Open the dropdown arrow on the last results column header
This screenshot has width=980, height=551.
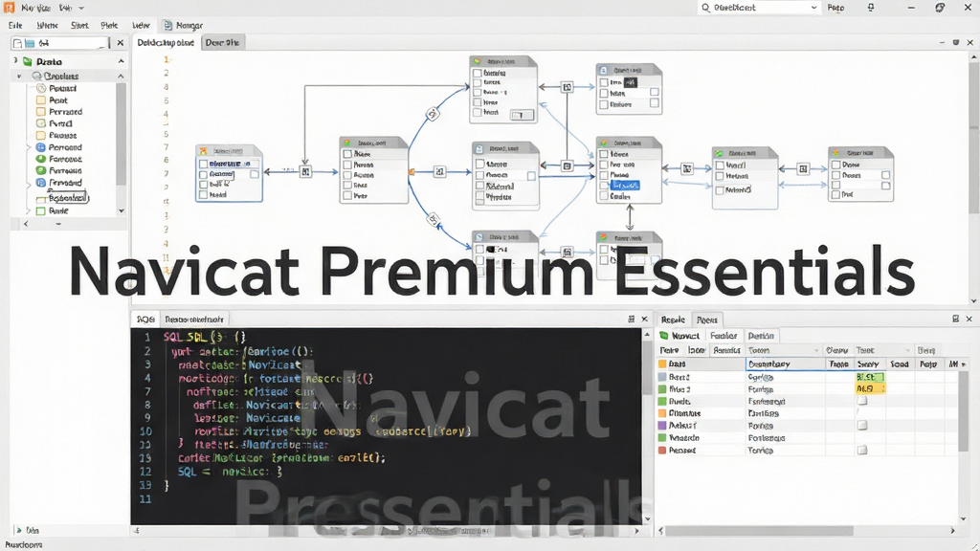963,364
